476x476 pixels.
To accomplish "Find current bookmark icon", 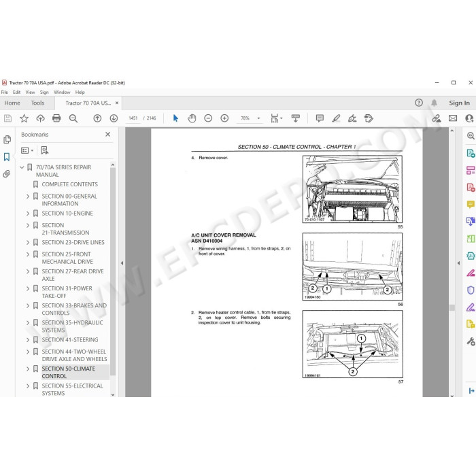I will (x=45, y=150).
